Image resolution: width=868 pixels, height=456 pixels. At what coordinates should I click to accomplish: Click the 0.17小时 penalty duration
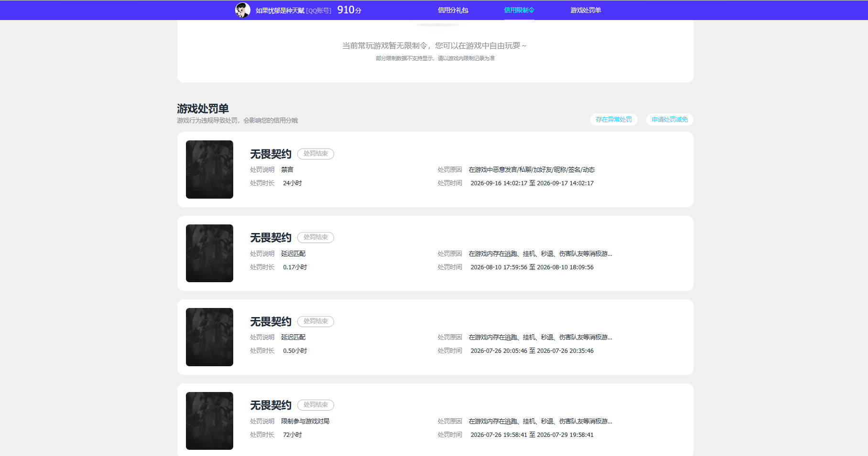point(295,267)
